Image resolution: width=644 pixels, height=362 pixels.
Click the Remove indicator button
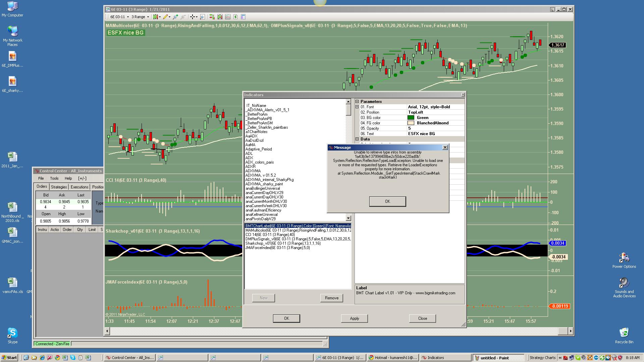(x=331, y=298)
